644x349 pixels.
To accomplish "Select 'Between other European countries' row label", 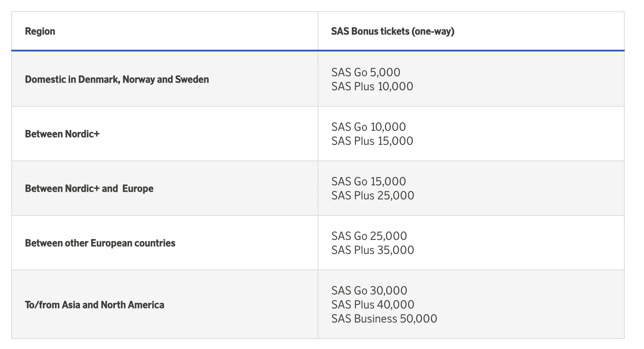I will pos(100,243).
